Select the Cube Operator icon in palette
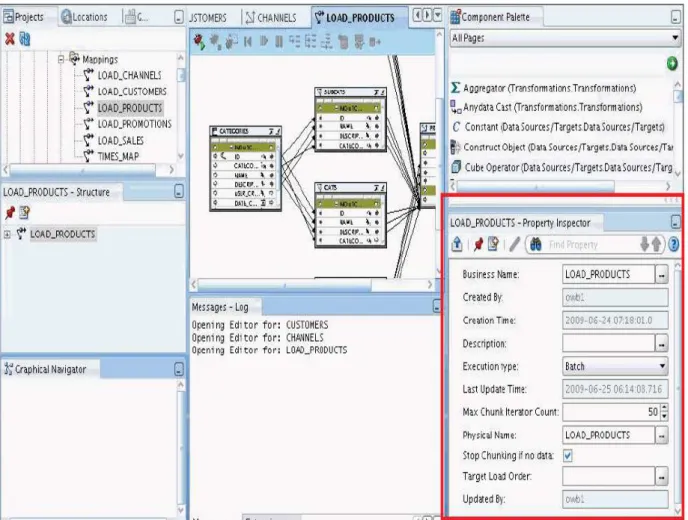 456,167
